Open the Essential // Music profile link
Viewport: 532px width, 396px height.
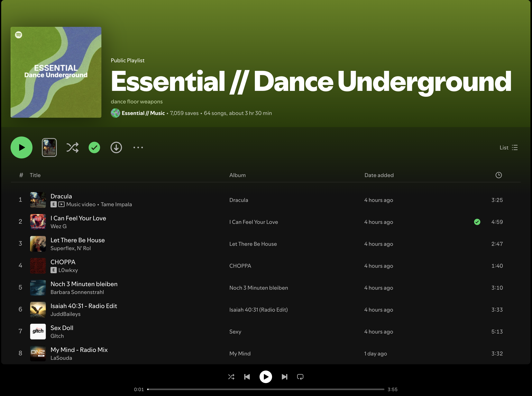[x=143, y=113]
